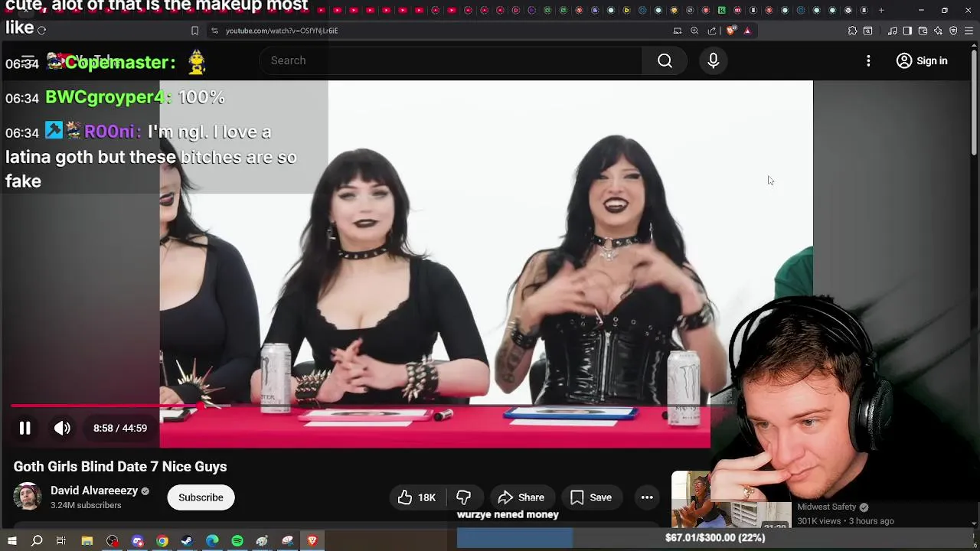Open Brave VPN icon in toolbar

(x=953, y=31)
